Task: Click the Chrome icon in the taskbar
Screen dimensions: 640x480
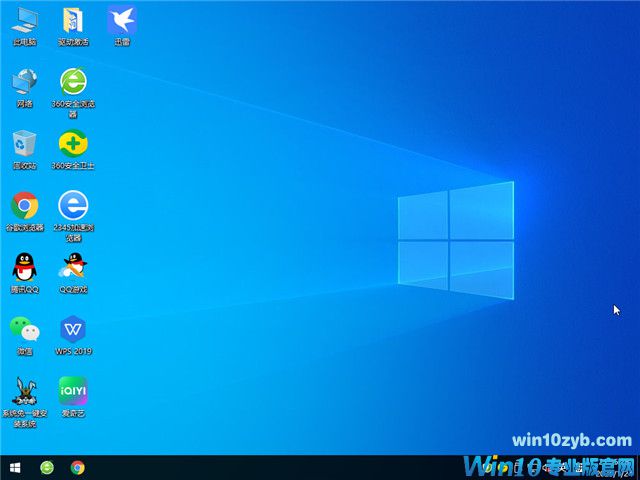Action: (x=78, y=468)
